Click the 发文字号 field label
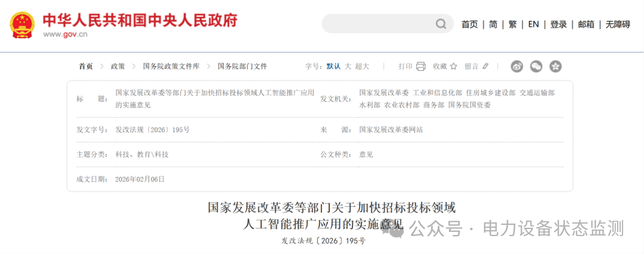The image size is (644, 254). click(x=92, y=130)
